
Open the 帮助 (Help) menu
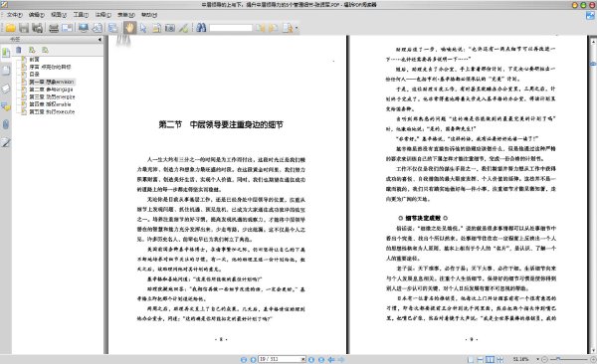(149, 15)
